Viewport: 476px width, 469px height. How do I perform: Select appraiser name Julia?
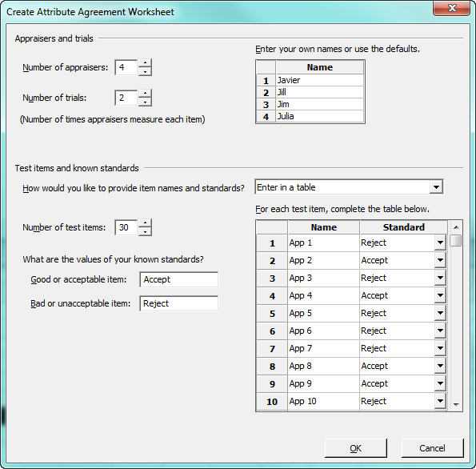tap(320, 116)
